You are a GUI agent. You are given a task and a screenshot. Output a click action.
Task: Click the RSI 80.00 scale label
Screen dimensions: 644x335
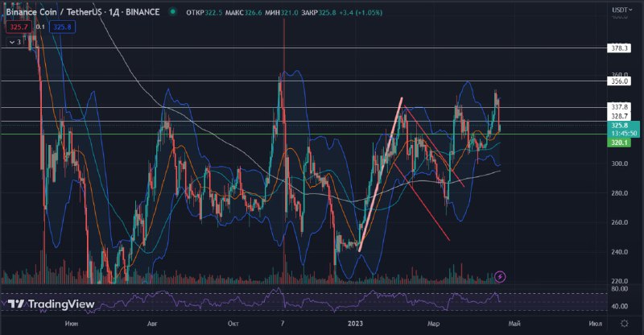tap(619, 289)
